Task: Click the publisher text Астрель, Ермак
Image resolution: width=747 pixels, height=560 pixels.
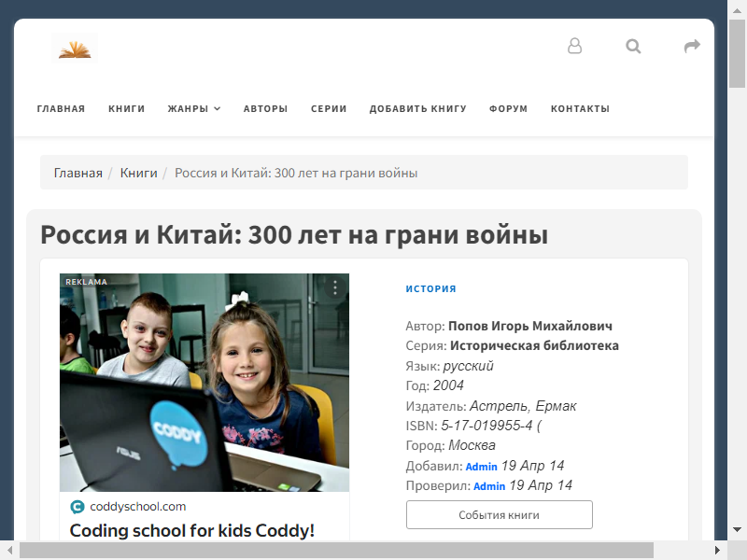Action: click(523, 406)
